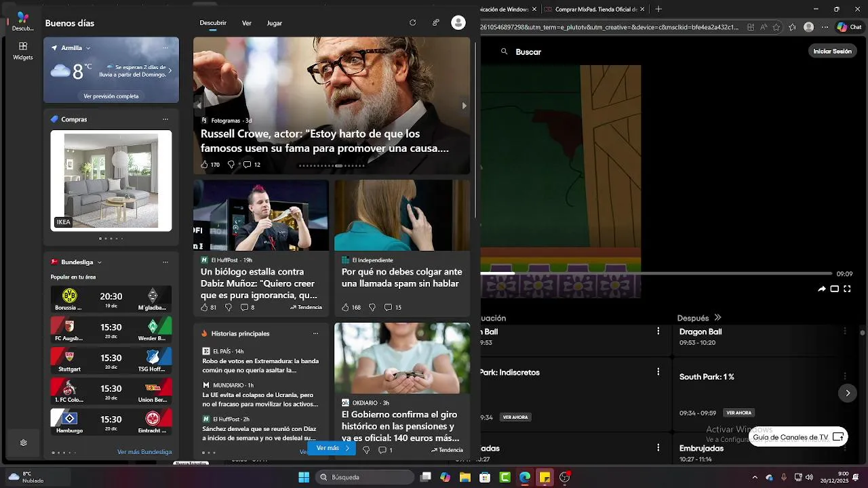Toggle Pluto TV miniplayer mode
This screenshot has height=488, width=868.
[x=835, y=289]
